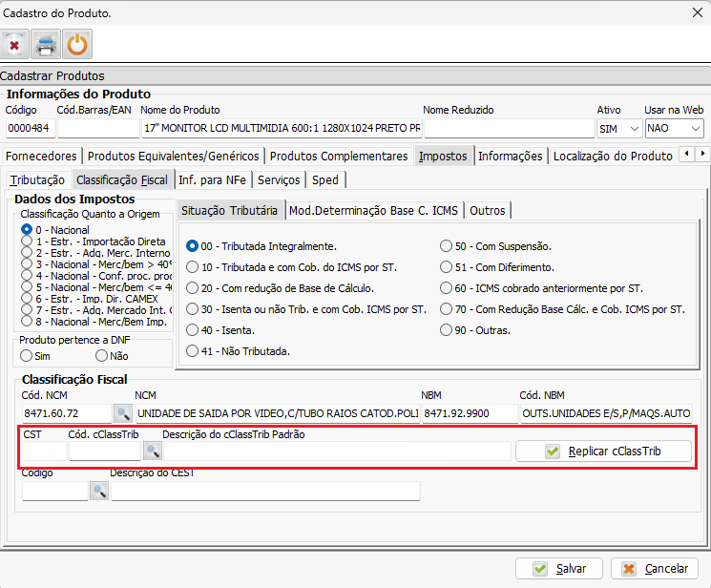
Task: Select '90 - Outras' tax situation
Action: click(446, 330)
